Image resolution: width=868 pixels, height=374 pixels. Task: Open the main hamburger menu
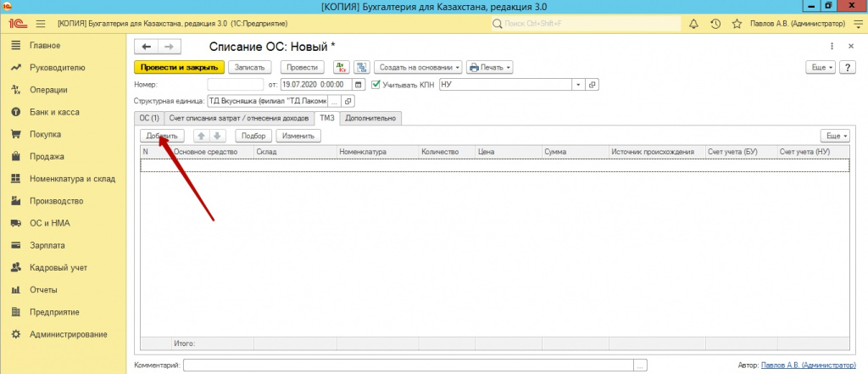(x=41, y=24)
